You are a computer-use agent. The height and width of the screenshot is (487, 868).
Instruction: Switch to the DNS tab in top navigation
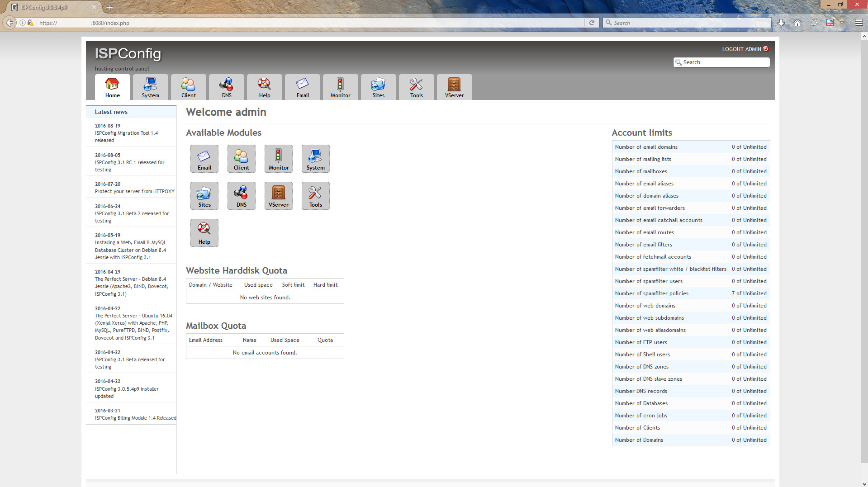click(x=226, y=87)
